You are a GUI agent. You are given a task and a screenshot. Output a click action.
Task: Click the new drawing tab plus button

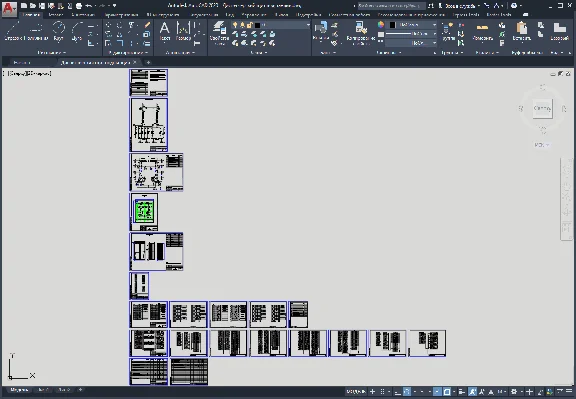[148, 62]
